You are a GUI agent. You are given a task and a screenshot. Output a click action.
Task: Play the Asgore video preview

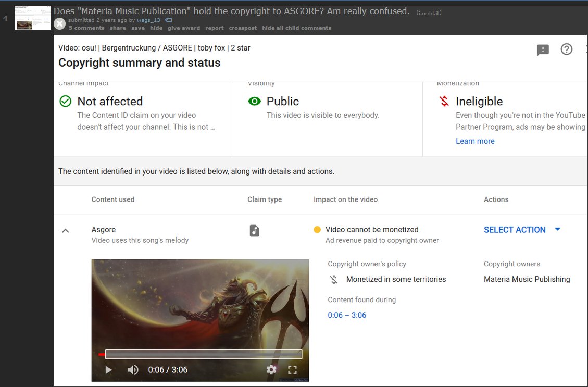coord(108,370)
